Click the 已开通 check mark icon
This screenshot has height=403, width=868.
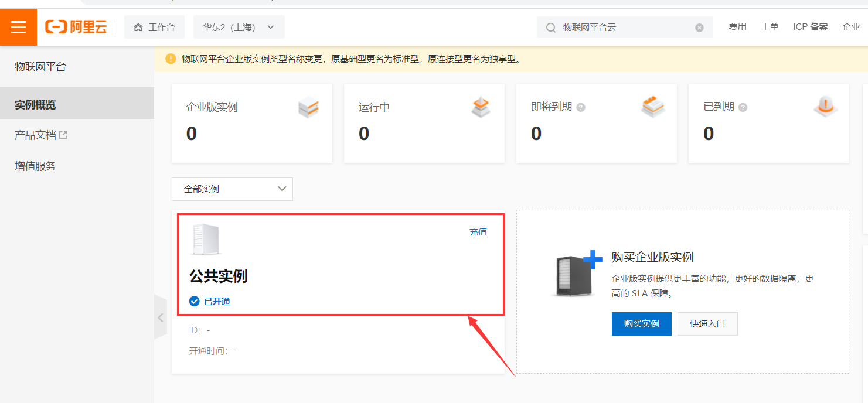(195, 301)
